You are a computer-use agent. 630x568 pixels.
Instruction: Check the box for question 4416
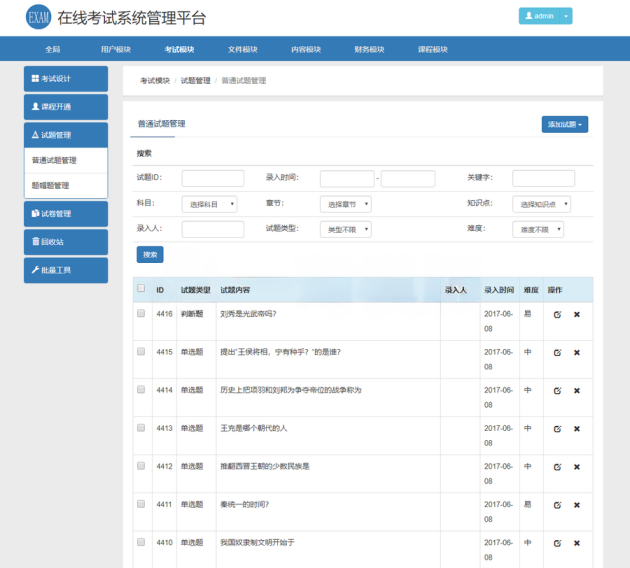point(141,313)
